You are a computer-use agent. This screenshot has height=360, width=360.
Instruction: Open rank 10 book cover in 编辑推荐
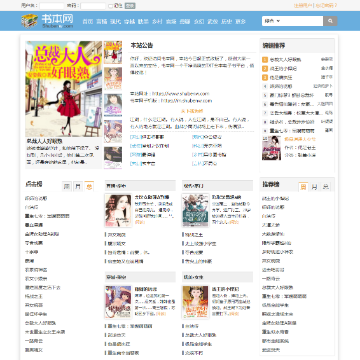point(271,148)
